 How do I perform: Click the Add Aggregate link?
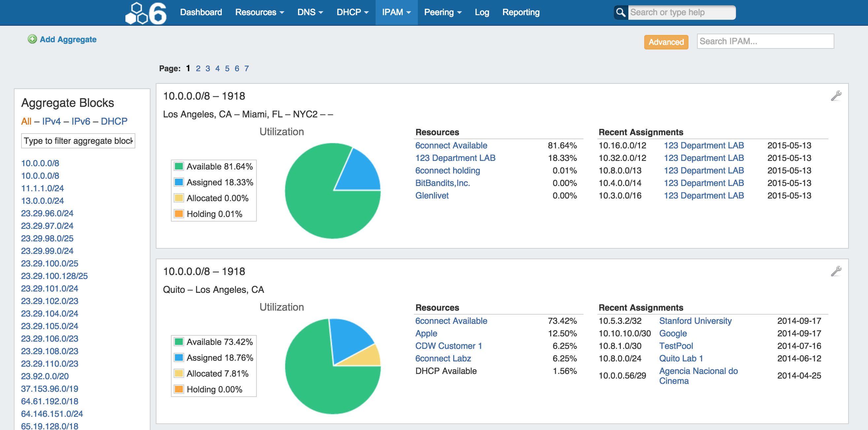pyautogui.click(x=68, y=39)
